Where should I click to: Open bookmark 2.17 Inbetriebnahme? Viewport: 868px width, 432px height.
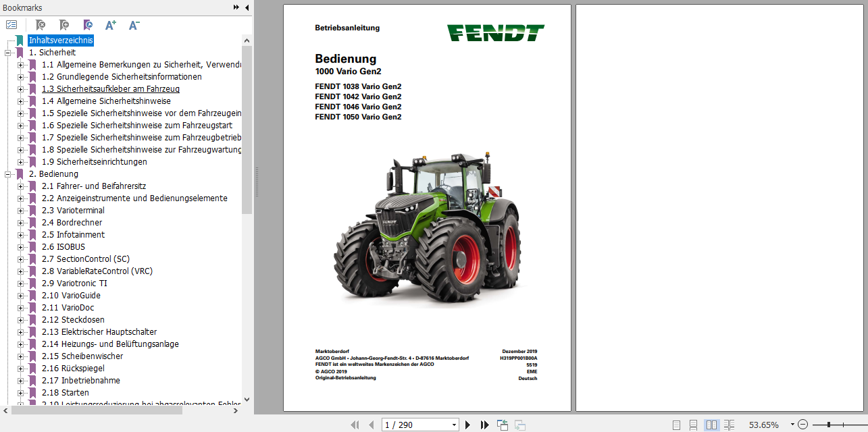point(81,381)
